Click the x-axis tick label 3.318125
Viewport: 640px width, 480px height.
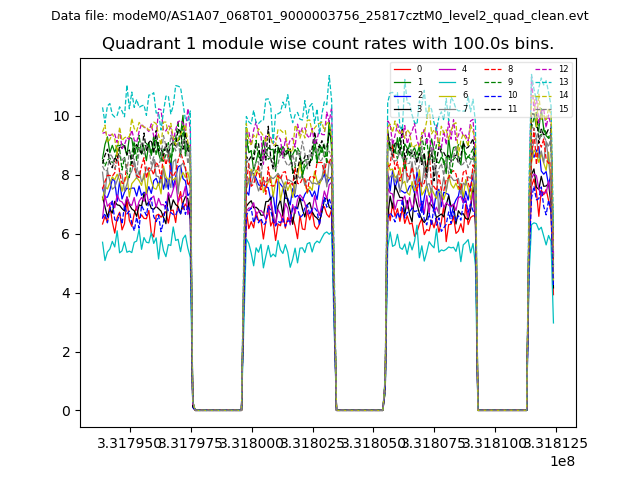[x=554, y=442]
